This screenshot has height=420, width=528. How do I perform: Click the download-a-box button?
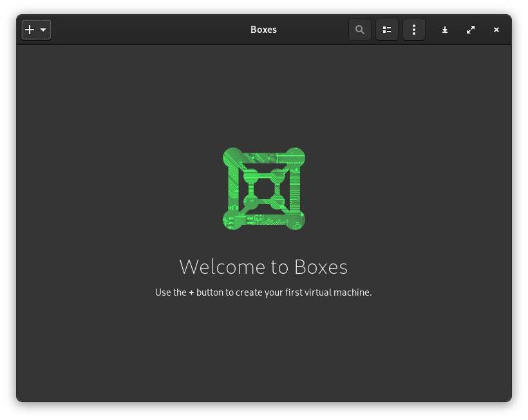tap(445, 30)
